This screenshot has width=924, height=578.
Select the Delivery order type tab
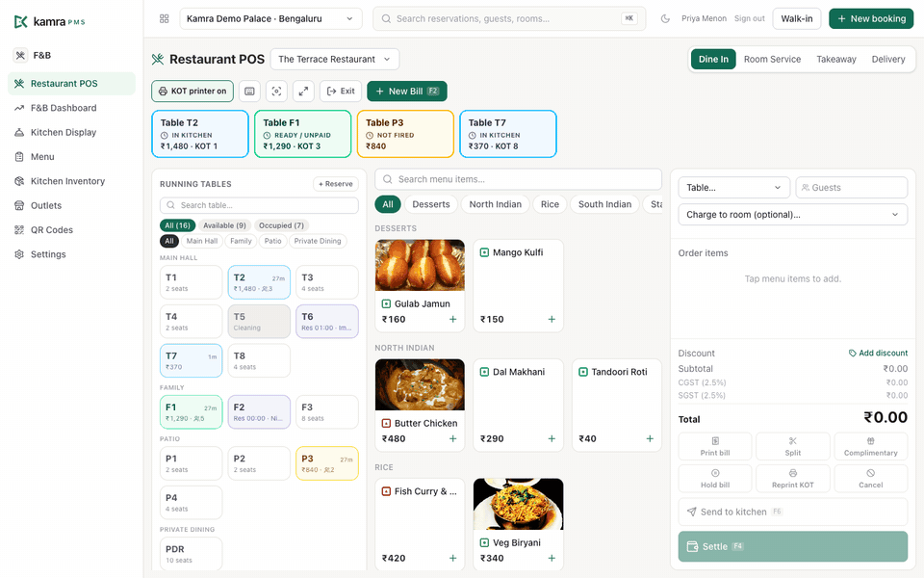(x=888, y=60)
